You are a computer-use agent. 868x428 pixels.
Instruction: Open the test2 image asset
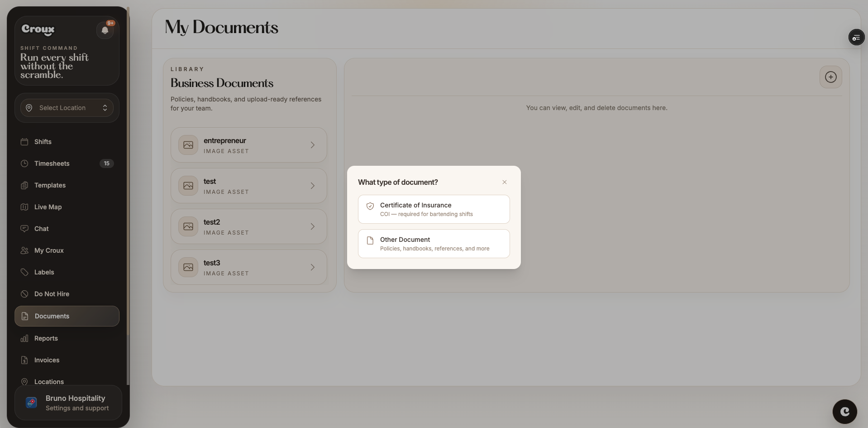249,226
